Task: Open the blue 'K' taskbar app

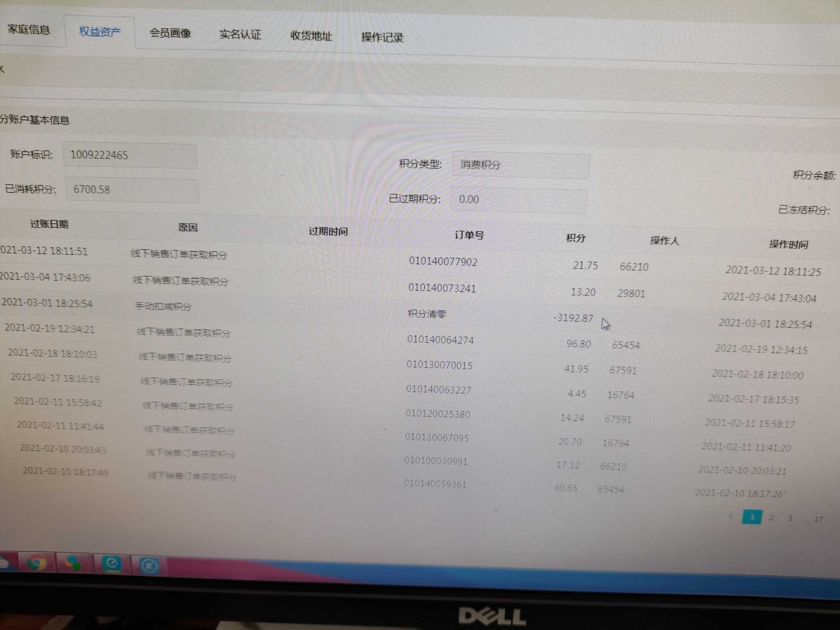Action: click(149, 566)
